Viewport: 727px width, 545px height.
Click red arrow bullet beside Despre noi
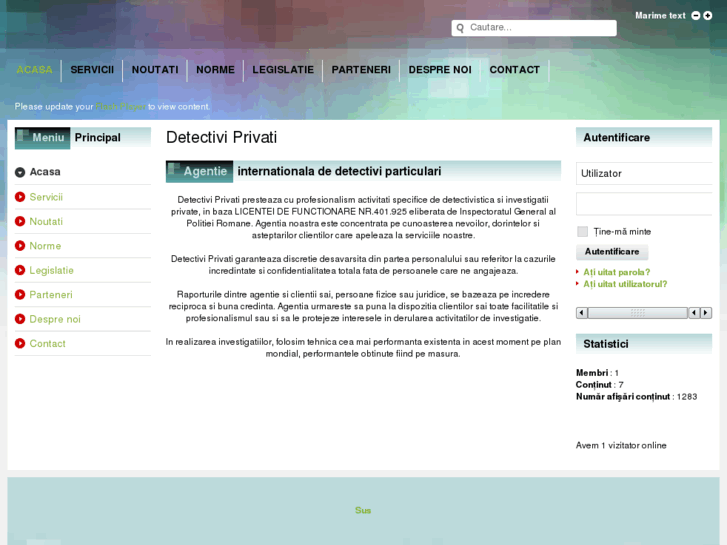pyautogui.click(x=20, y=319)
